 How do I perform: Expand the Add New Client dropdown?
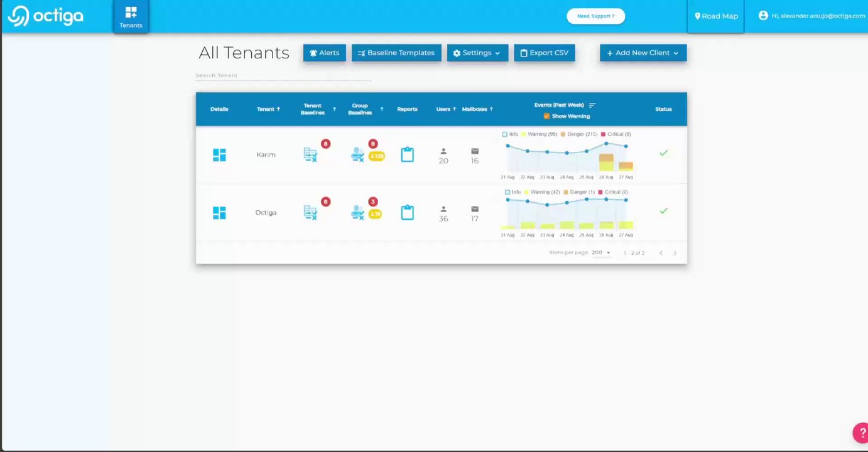pos(643,53)
